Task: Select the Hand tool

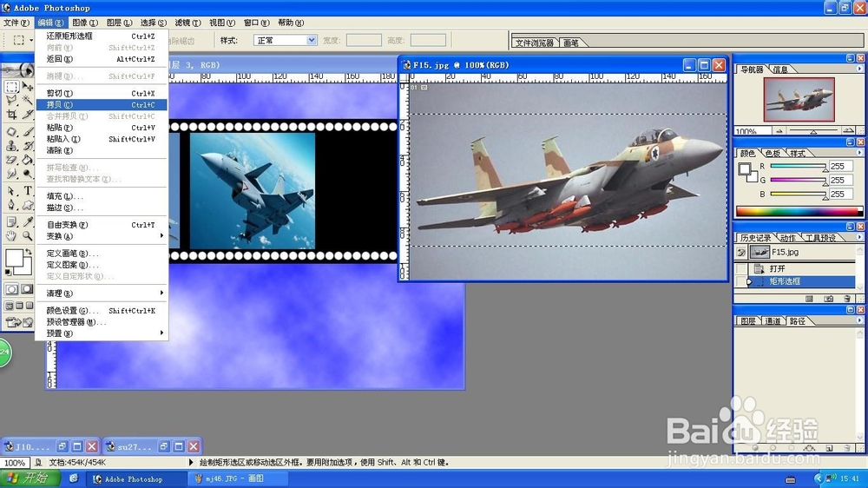Action: [x=11, y=236]
